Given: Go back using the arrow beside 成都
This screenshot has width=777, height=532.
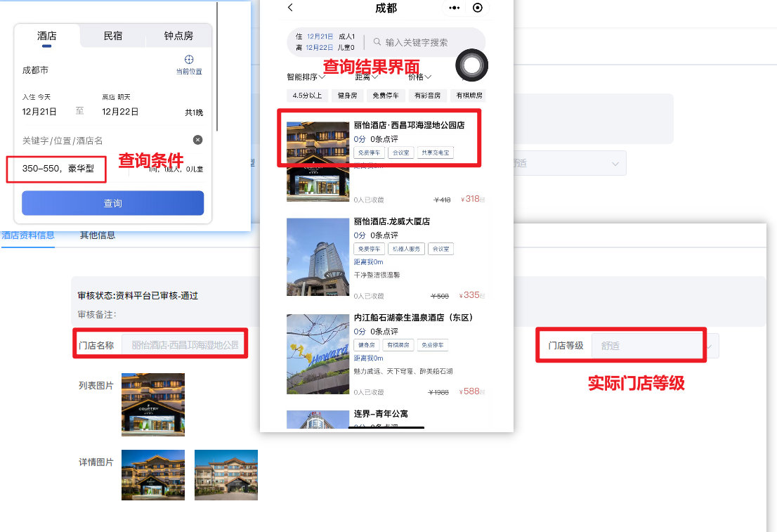Looking at the screenshot, I should click(x=290, y=8).
